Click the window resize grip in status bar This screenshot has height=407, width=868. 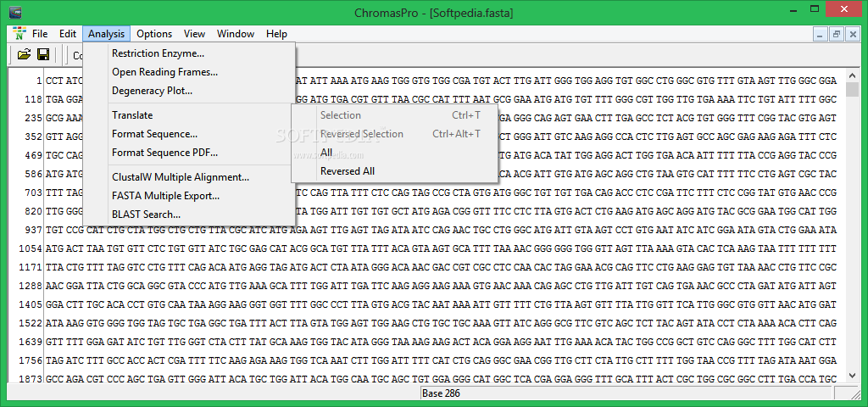[x=855, y=394]
